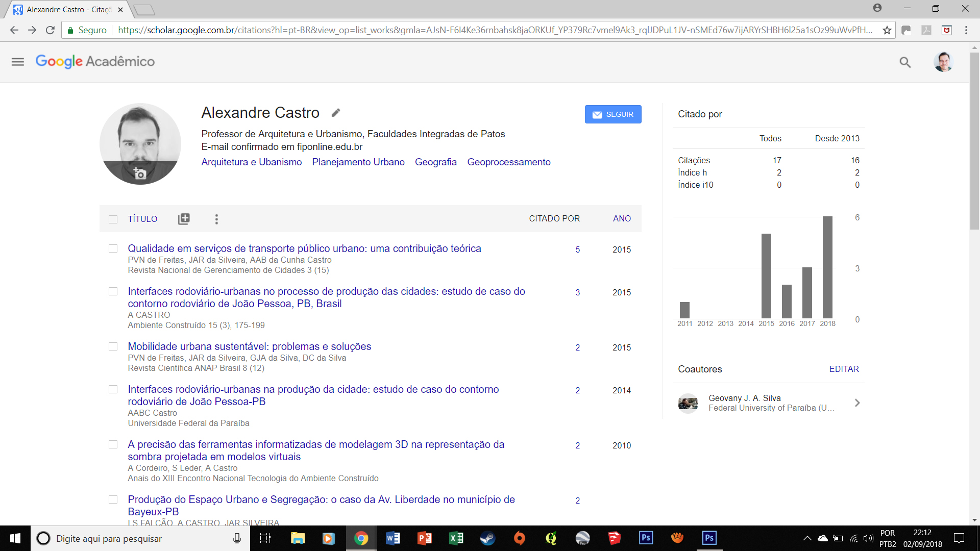Open Chrome's customize menu

point(966,30)
